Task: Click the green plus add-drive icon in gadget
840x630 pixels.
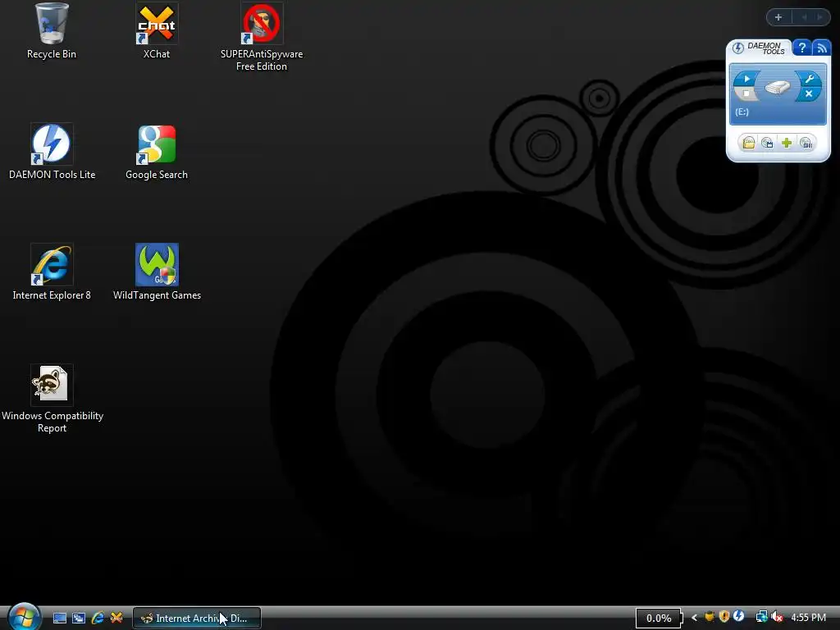Action: point(787,143)
